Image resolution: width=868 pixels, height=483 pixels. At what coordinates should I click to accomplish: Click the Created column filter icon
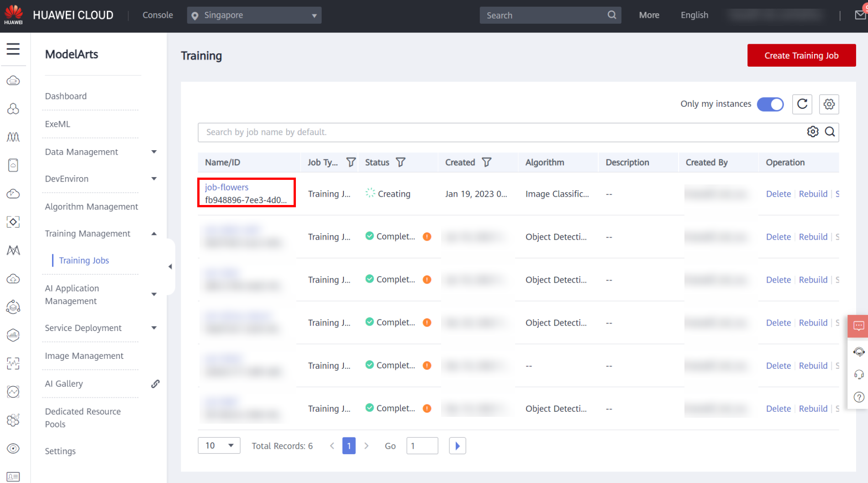[486, 163]
